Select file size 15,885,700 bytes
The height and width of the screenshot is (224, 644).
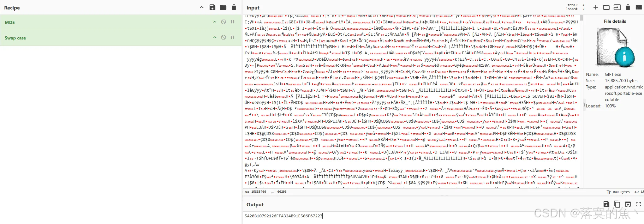point(621,81)
